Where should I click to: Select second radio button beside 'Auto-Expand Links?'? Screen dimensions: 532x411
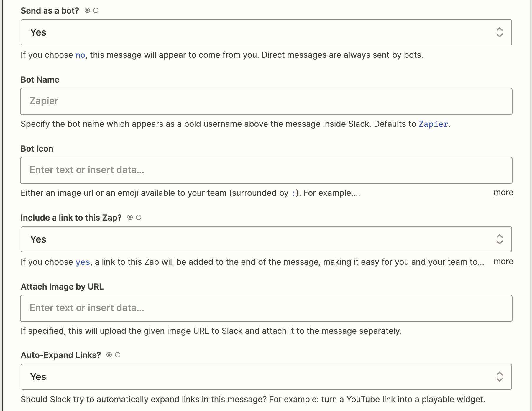118,355
